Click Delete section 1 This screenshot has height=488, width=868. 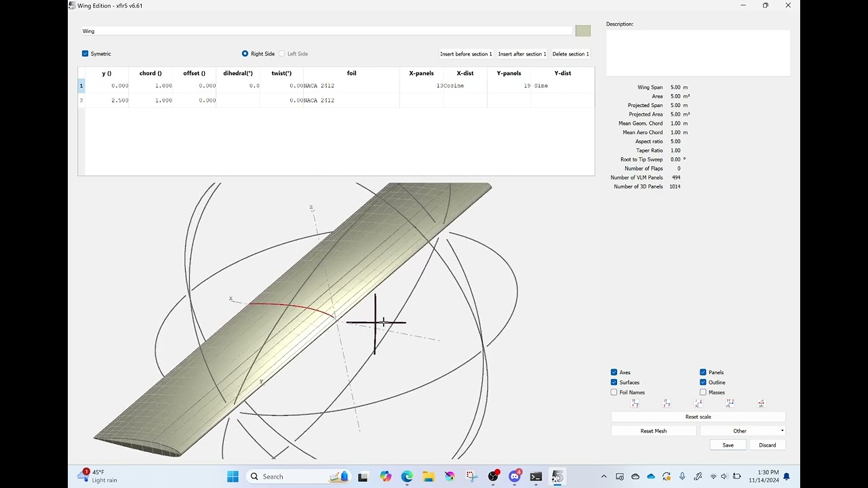(570, 54)
